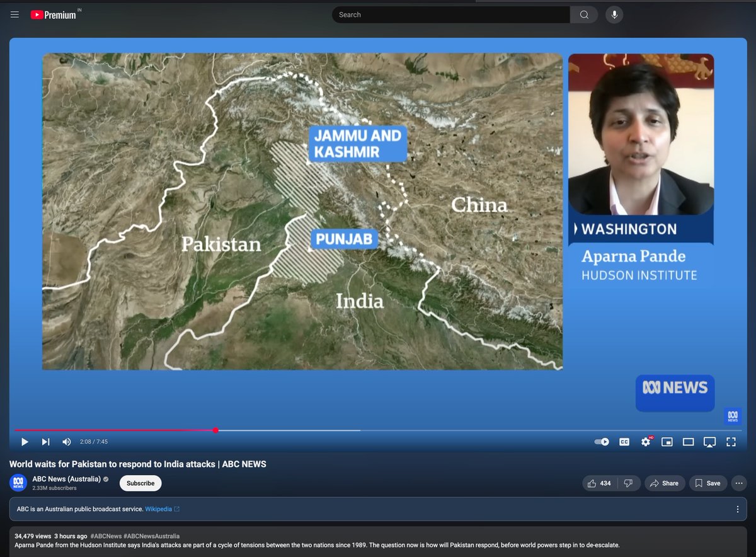The width and height of the screenshot is (756, 557).
Task: Mute the video volume speaker icon
Action: 66,442
